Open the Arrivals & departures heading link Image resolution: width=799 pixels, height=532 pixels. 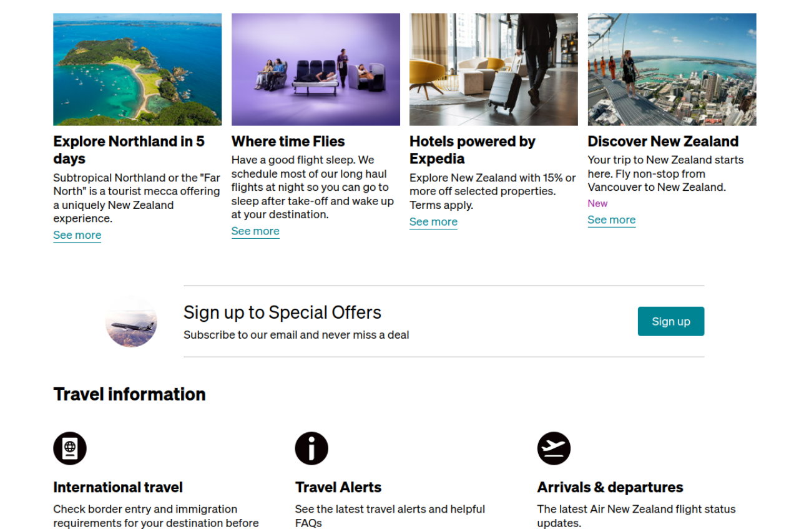(610, 487)
